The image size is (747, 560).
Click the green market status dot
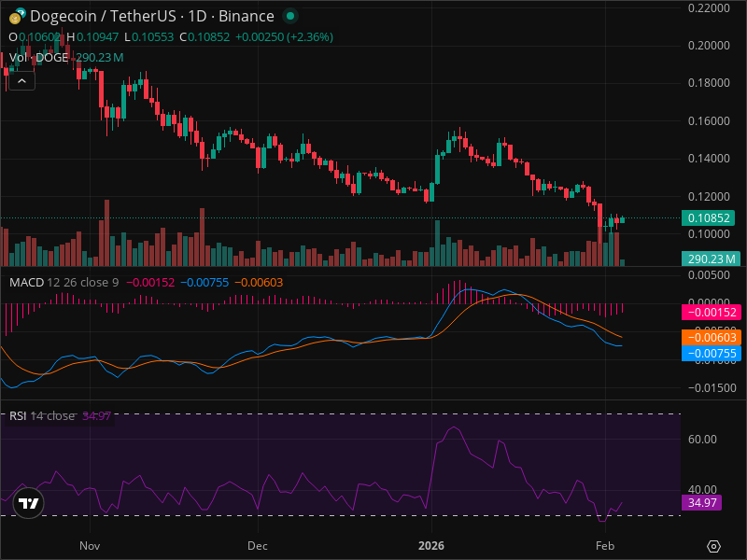tap(289, 16)
